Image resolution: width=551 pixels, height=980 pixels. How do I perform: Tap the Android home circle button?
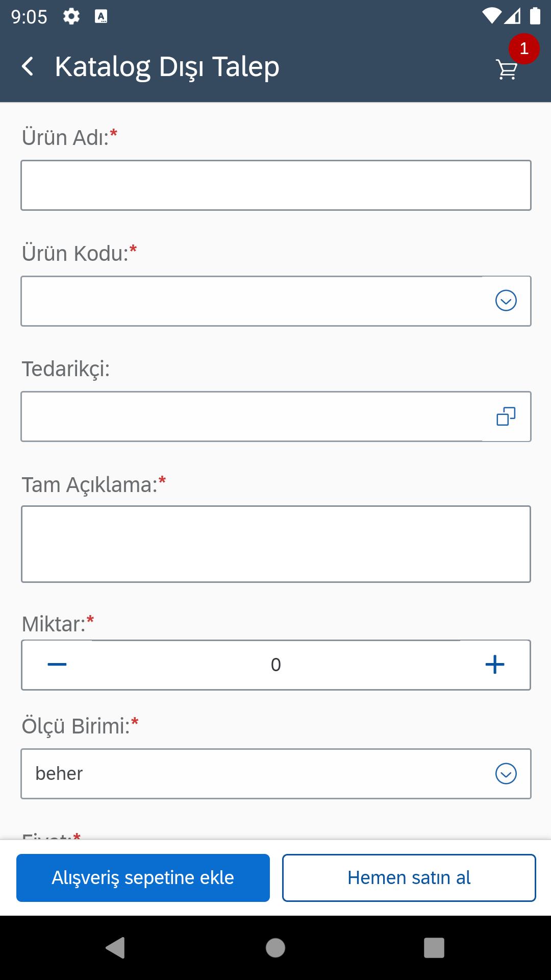coord(275,948)
